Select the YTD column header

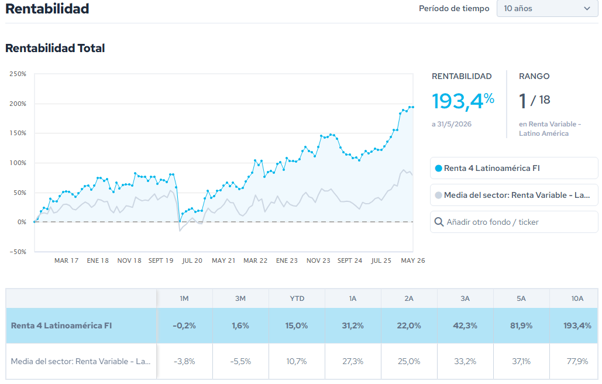point(297,298)
